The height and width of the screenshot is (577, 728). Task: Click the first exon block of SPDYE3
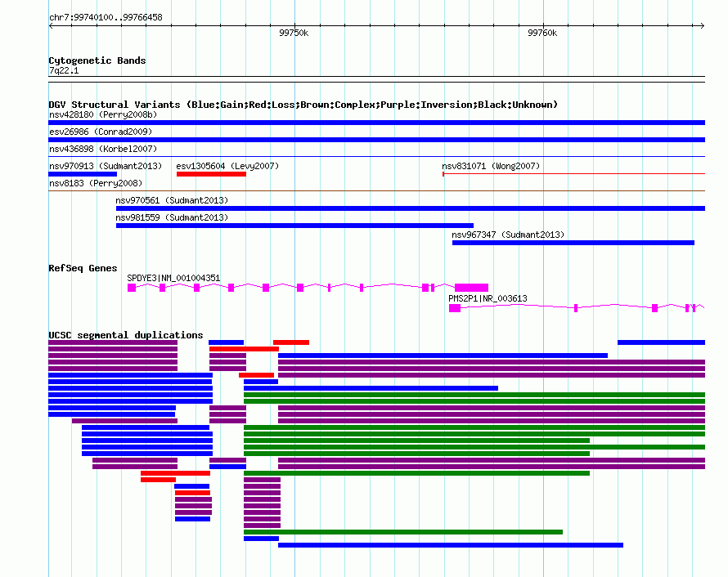pyautogui.click(x=132, y=288)
